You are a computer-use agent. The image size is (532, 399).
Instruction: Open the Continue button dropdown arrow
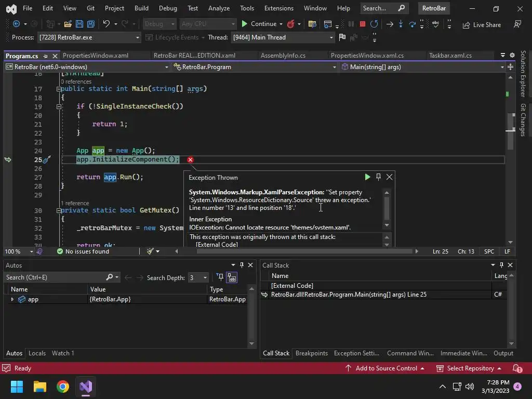(281, 24)
